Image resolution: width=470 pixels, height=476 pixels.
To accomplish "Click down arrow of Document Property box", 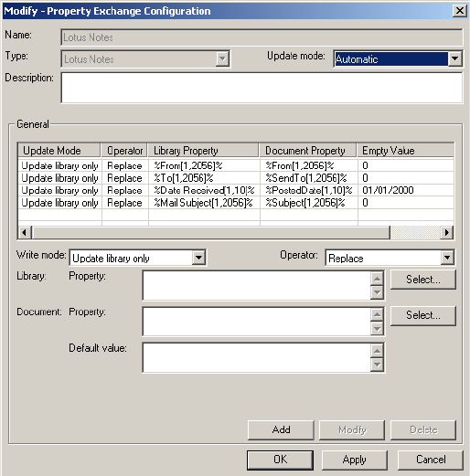I will 377,329.
